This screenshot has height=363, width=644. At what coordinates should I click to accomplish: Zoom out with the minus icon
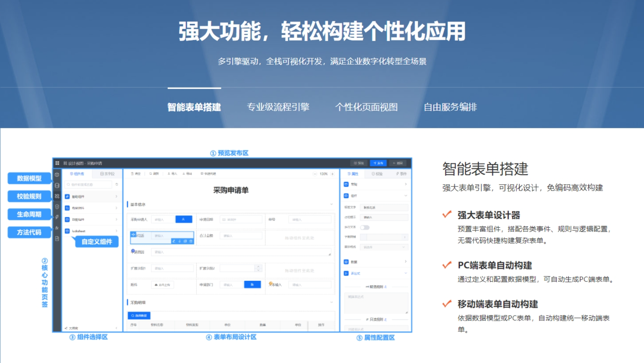315,174
